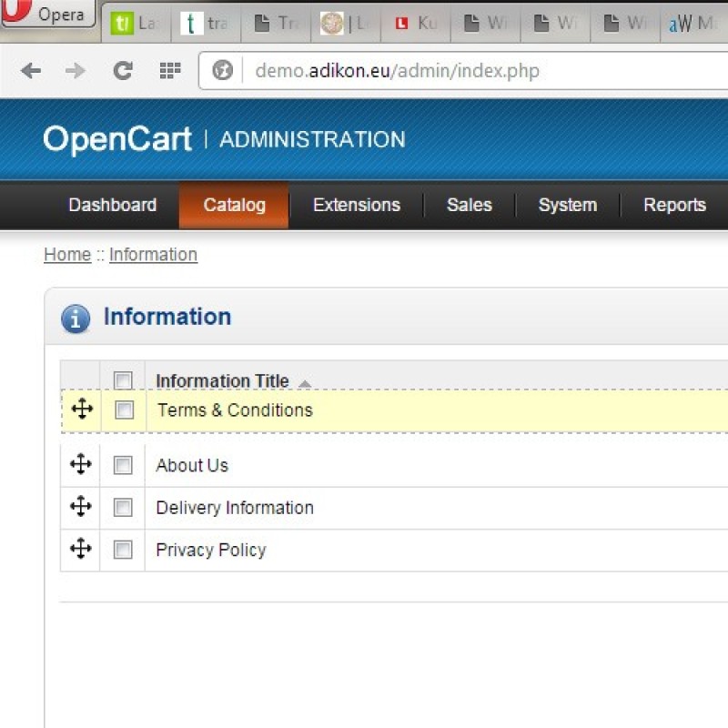Check the Terms & Conditions row checkbox
This screenshot has width=728, height=728.
pyautogui.click(x=123, y=409)
